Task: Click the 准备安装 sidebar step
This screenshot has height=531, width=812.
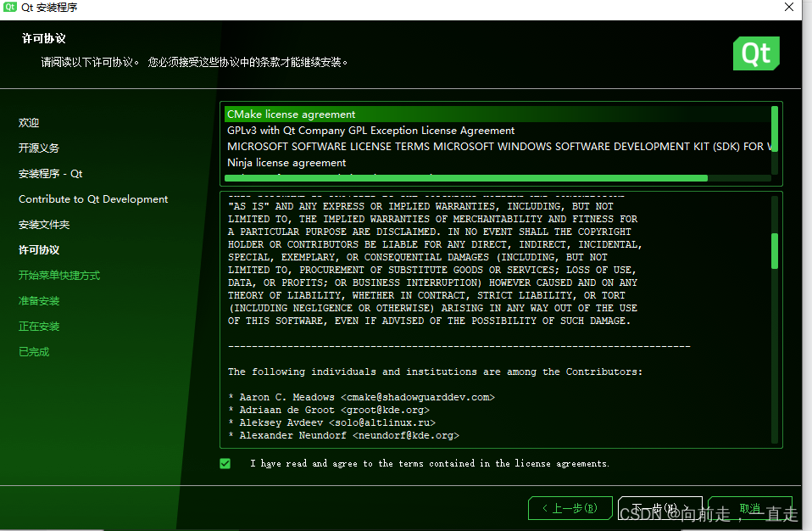Action: pyautogui.click(x=39, y=300)
